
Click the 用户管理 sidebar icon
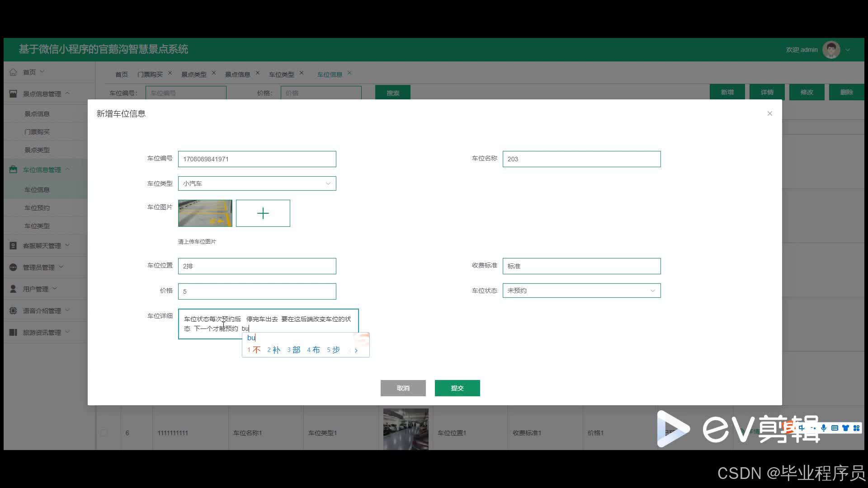13,289
